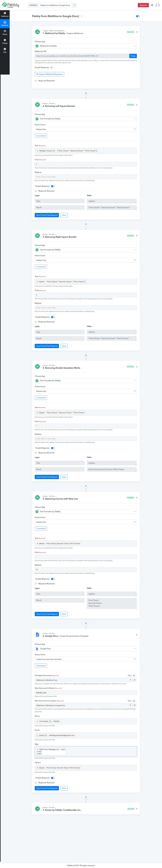Click the Router by Pabbly step icon

[x=37, y=809]
